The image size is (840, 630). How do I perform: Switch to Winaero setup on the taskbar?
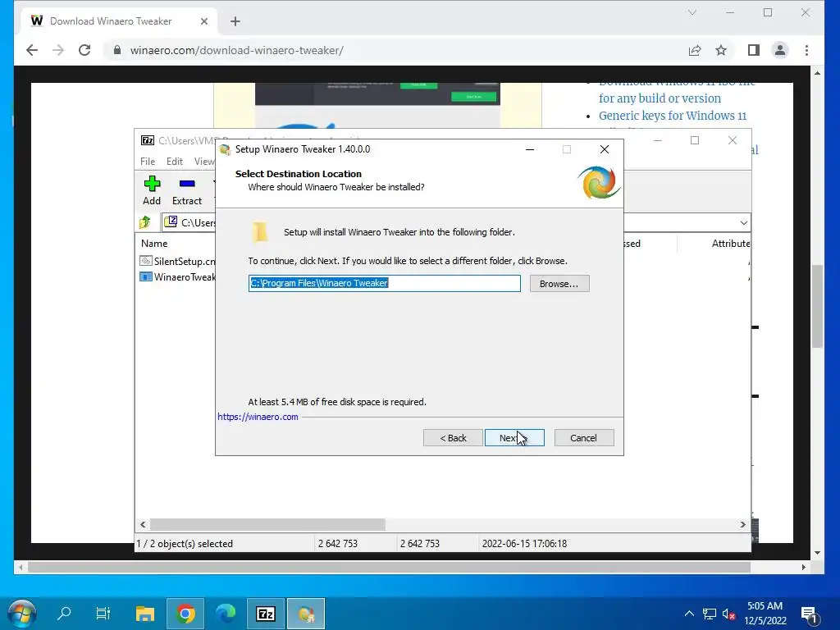click(306, 614)
